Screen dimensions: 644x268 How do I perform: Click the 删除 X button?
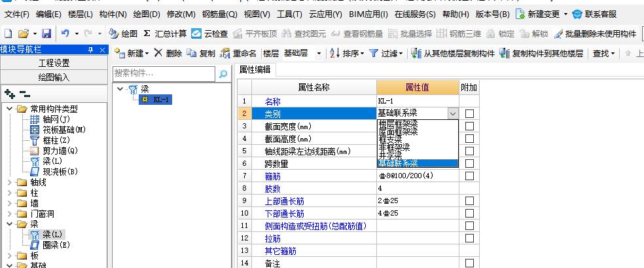coord(168,53)
